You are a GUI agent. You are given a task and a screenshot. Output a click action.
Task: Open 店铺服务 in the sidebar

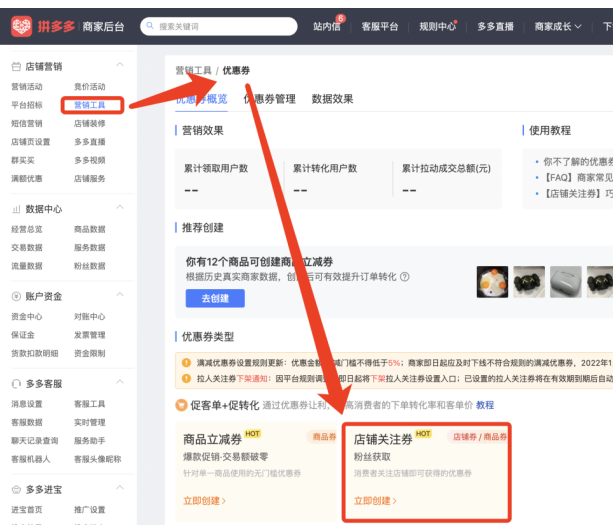pos(90,179)
